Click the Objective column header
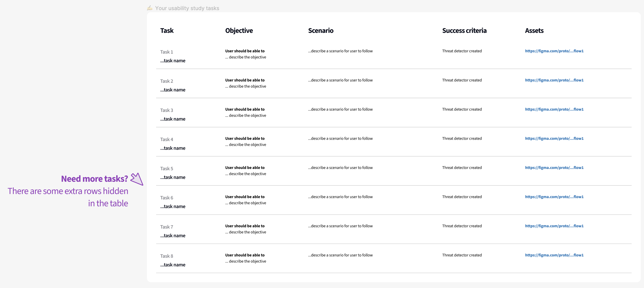644x288 pixels. [x=239, y=30]
